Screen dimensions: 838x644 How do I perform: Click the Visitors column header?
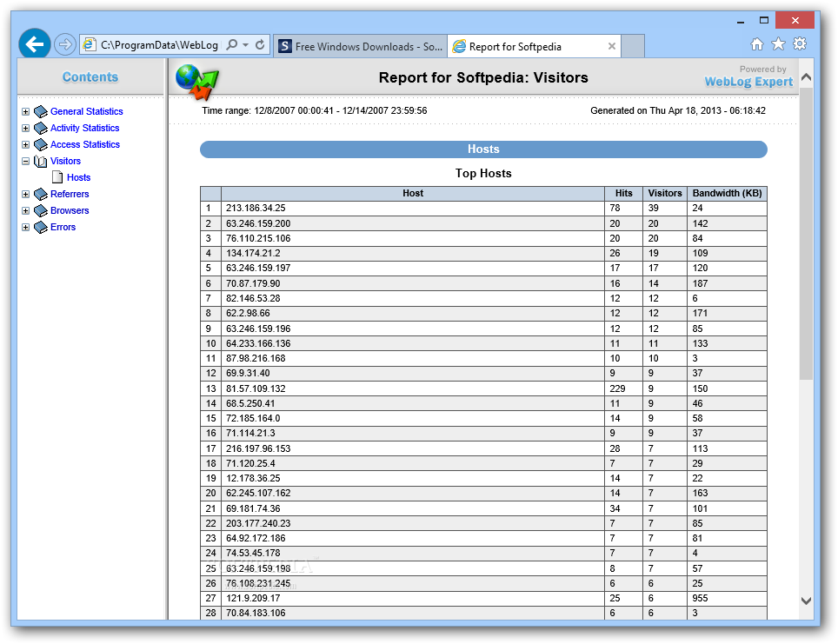665,194
